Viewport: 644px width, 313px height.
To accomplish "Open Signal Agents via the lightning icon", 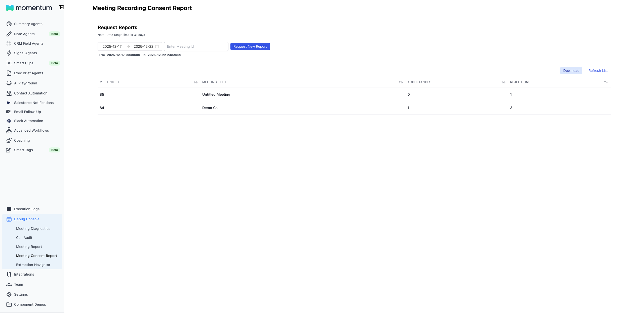I will [x=9, y=53].
